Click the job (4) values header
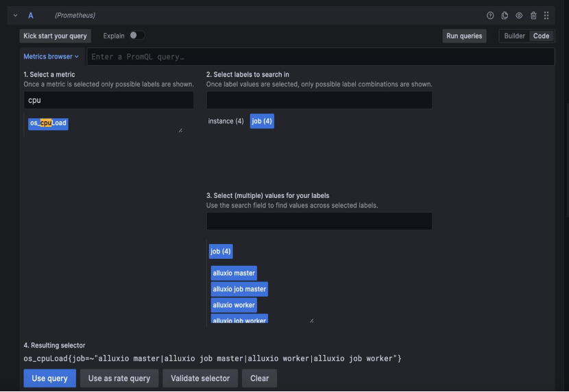Image resolution: width=569 pixels, height=392 pixels. click(221, 252)
